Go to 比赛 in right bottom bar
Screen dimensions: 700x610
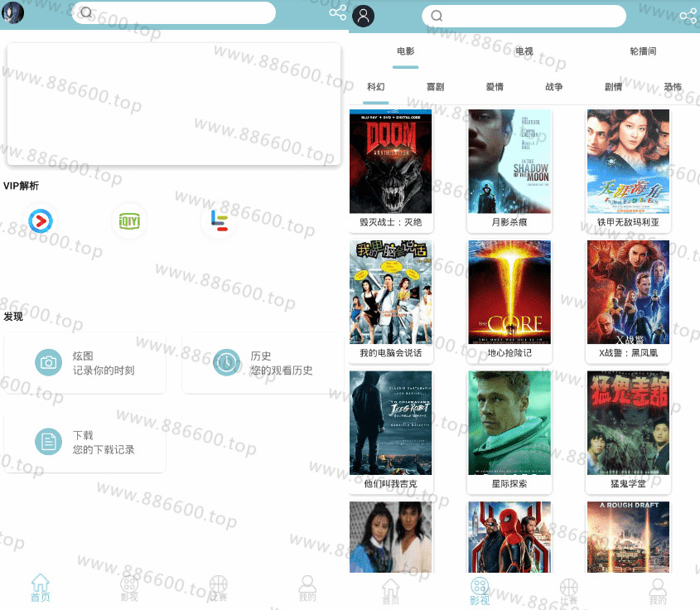(x=569, y=591)
